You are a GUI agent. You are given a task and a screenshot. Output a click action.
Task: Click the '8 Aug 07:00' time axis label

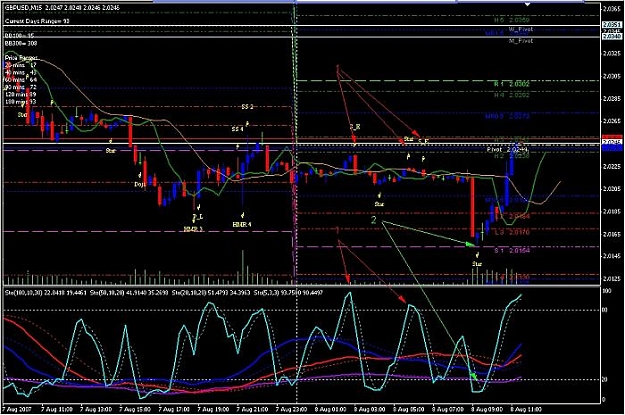tap(448, 409)
